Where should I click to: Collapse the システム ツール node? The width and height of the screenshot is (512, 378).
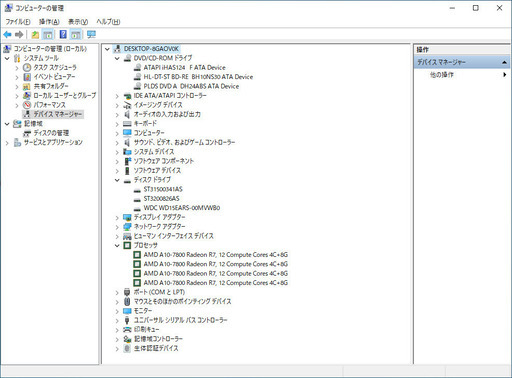7,58
